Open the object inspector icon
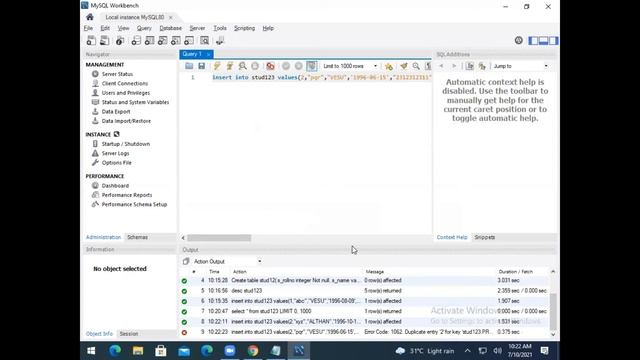The width and height of the screenshot is (640, 360). pyautogui.click(x=120, y=40)
